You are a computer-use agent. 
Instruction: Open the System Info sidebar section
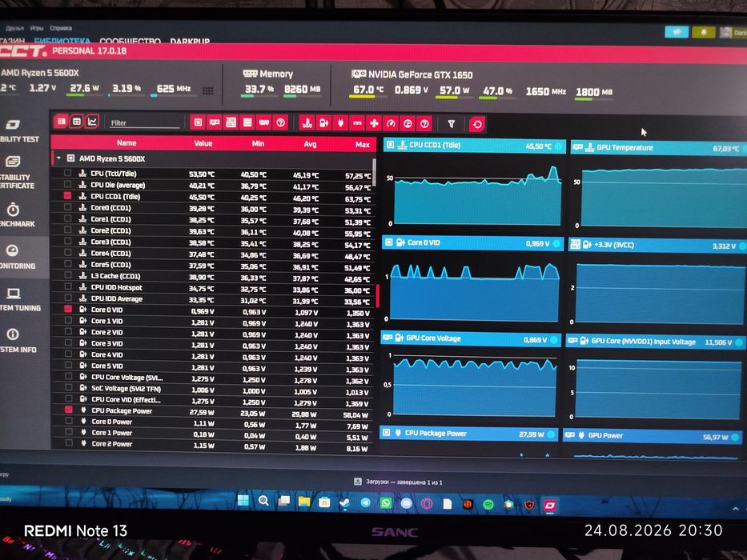(18, 341)
